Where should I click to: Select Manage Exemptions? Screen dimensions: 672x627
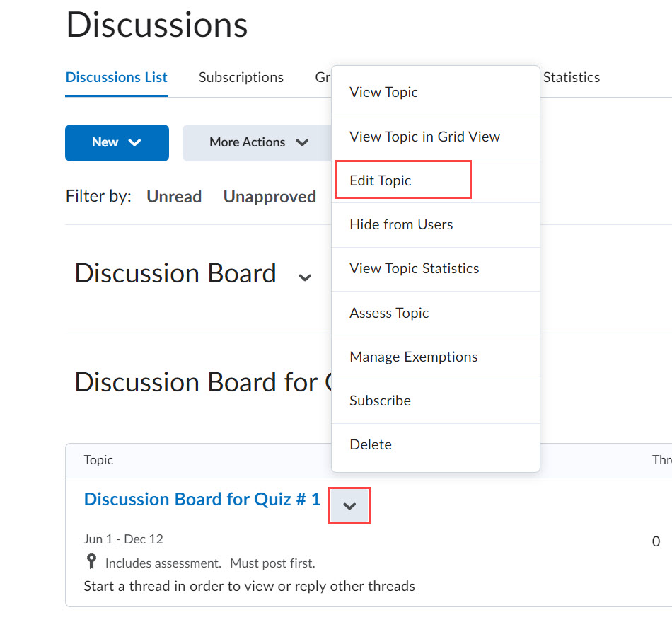(x=413, y=356)
